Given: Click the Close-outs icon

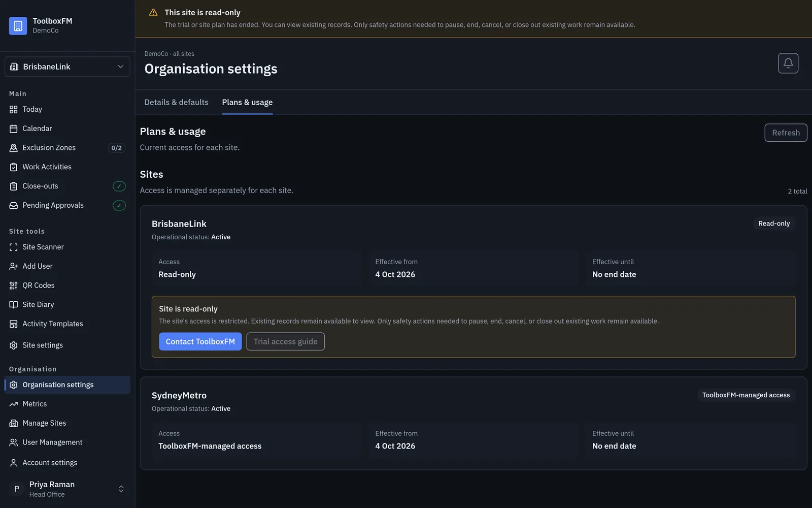Looking at the screenshot, I should point(14,186).
